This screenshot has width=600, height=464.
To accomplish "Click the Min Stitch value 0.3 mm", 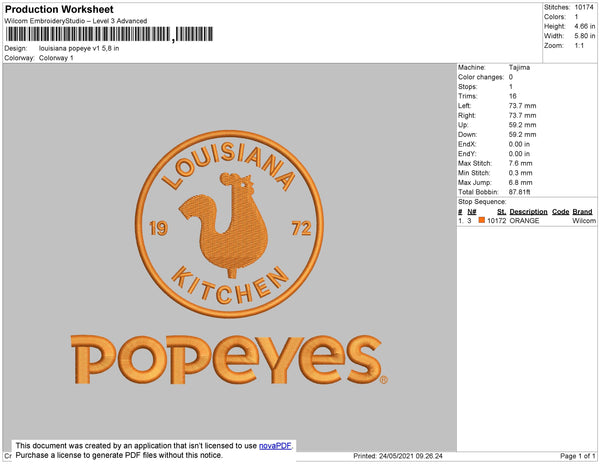I will 520,173.
